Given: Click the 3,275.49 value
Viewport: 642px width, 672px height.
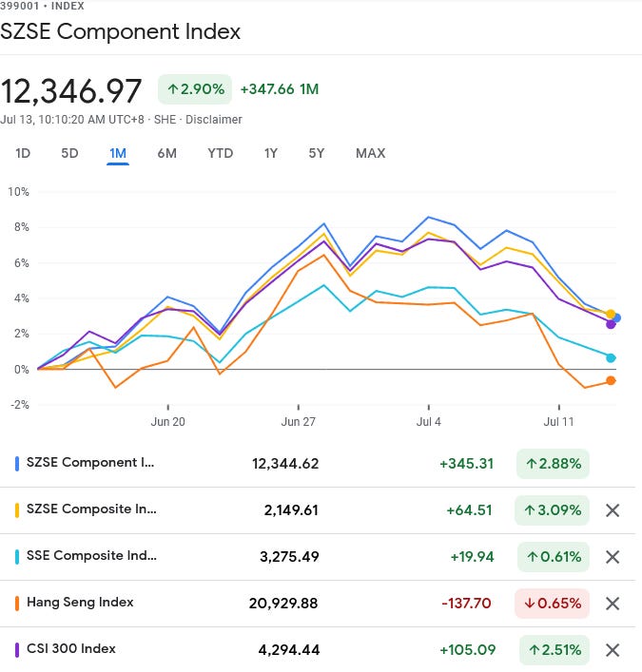Looking at the screenshot, I should (289, 557).
